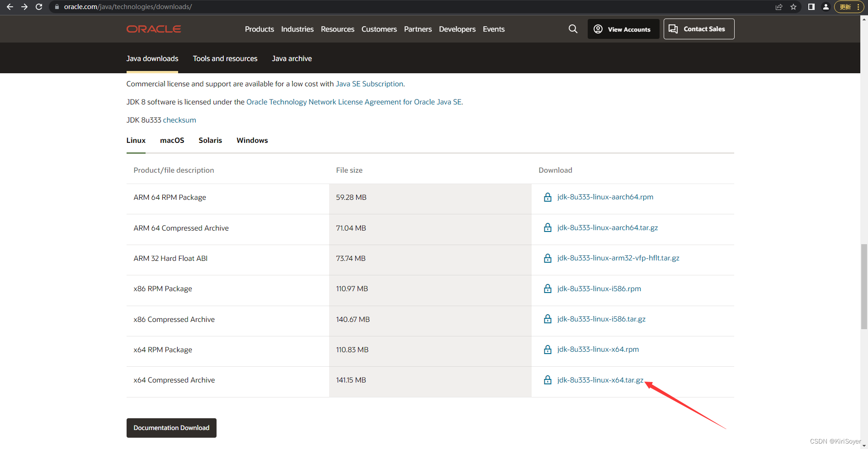Click lock icon beside arm32-vfp-hflt download
Viewport: 868px width, 449px height.
pos(547,258)
